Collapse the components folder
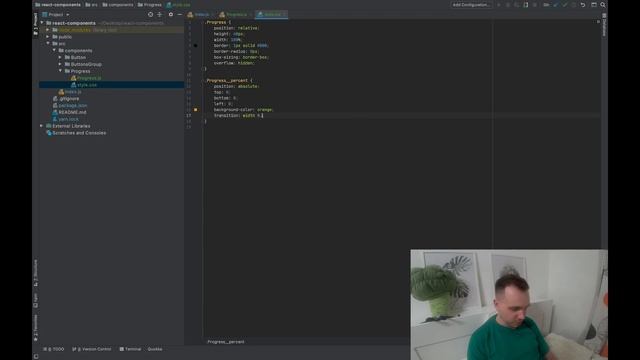 click(54, 51)
